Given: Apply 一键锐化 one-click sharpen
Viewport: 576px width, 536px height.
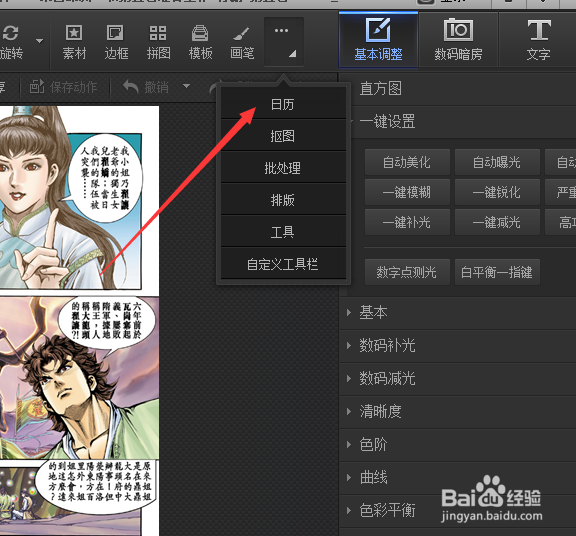Looking at the screenshot, I should coord(497,192).
